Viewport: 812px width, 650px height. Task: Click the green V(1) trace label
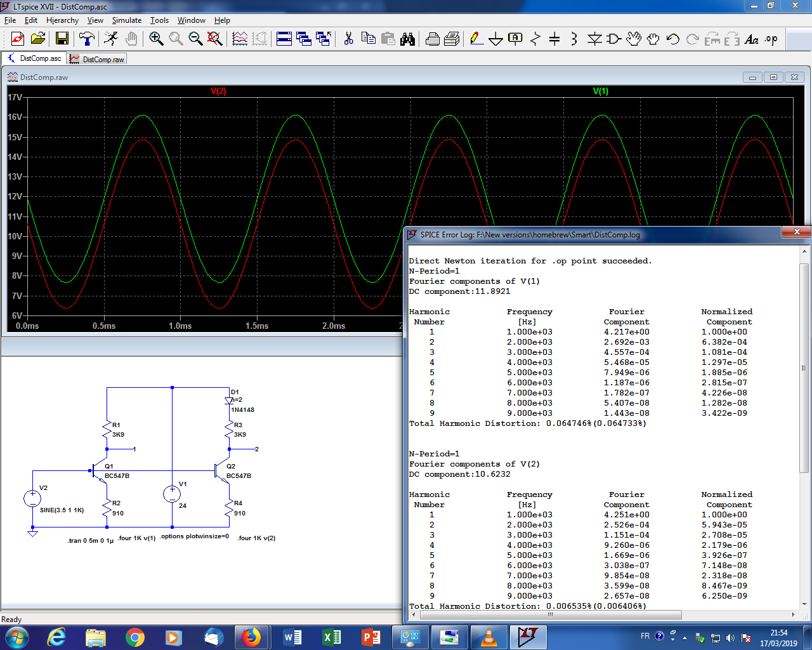(x=601, y=91)
